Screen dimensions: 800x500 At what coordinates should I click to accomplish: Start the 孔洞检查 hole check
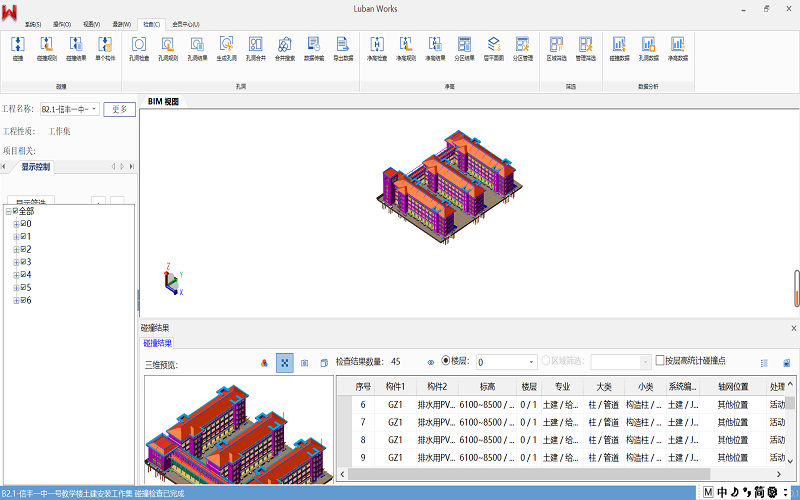[x=139, y=48]
